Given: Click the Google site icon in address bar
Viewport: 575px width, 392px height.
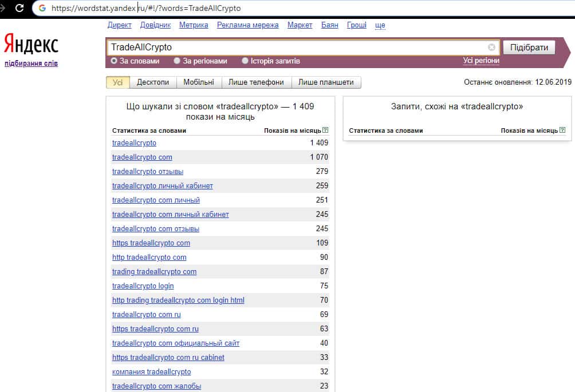Looking at the screenshot, I should click(x=42, y=9).
